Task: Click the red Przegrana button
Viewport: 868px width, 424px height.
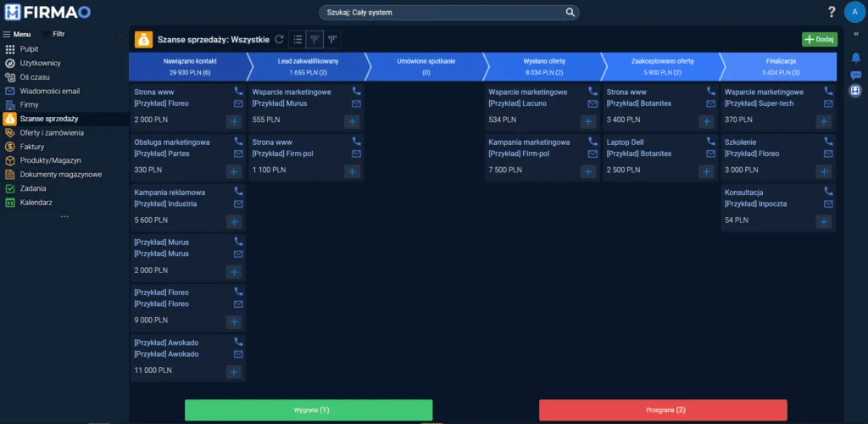Action: (x=663, y=410)
